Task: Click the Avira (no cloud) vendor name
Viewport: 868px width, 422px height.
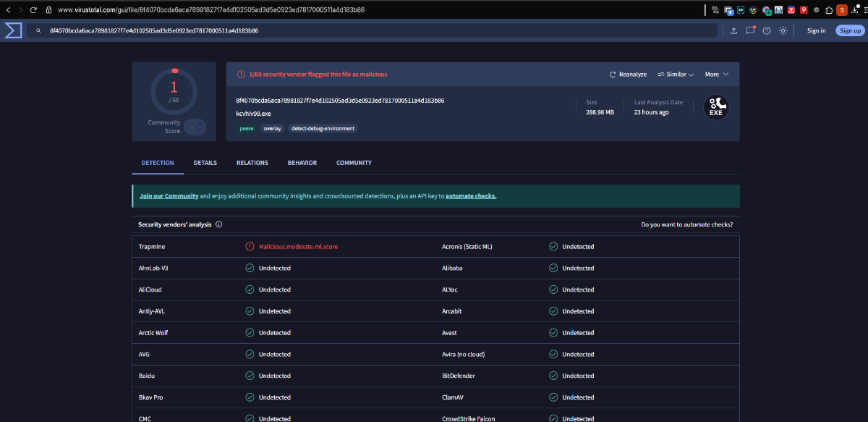Action: 463,355
